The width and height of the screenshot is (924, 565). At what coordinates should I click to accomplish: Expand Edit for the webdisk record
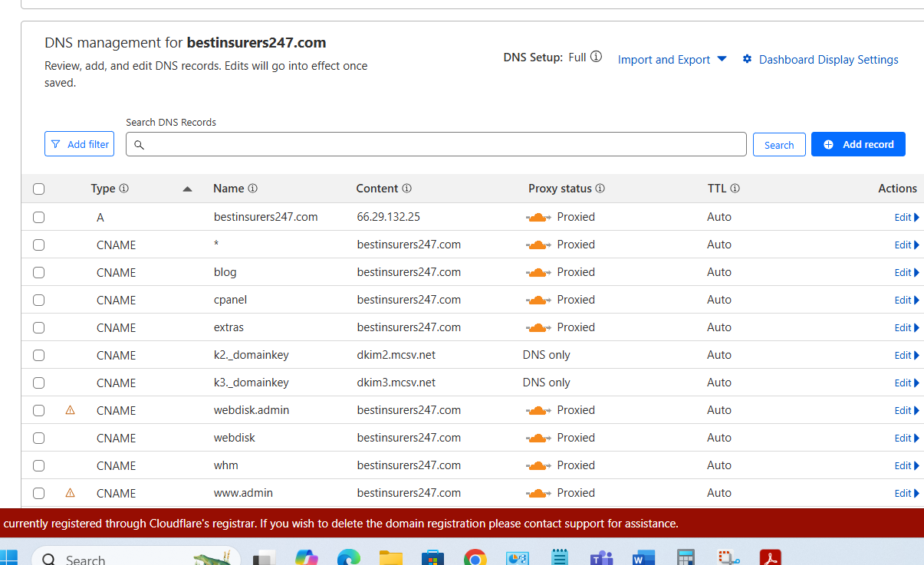(906, 438)
